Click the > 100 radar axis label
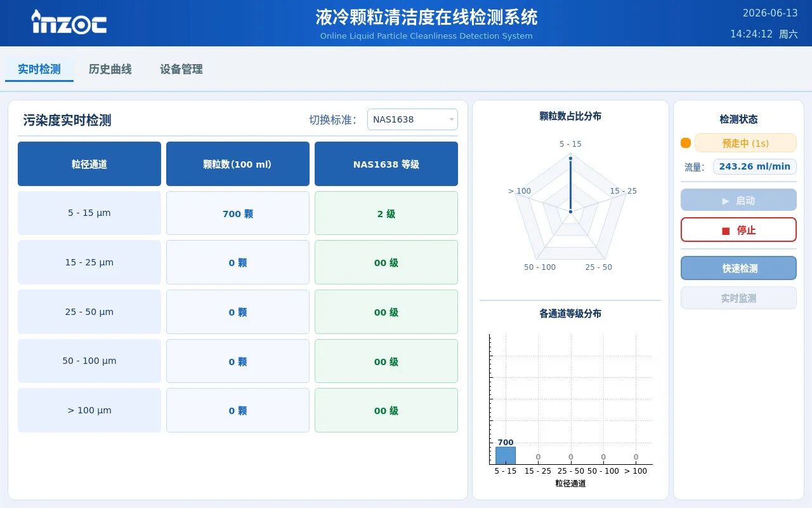Image resolution: width=812 pixels, height=508 pixels. [x=520, y=191]
